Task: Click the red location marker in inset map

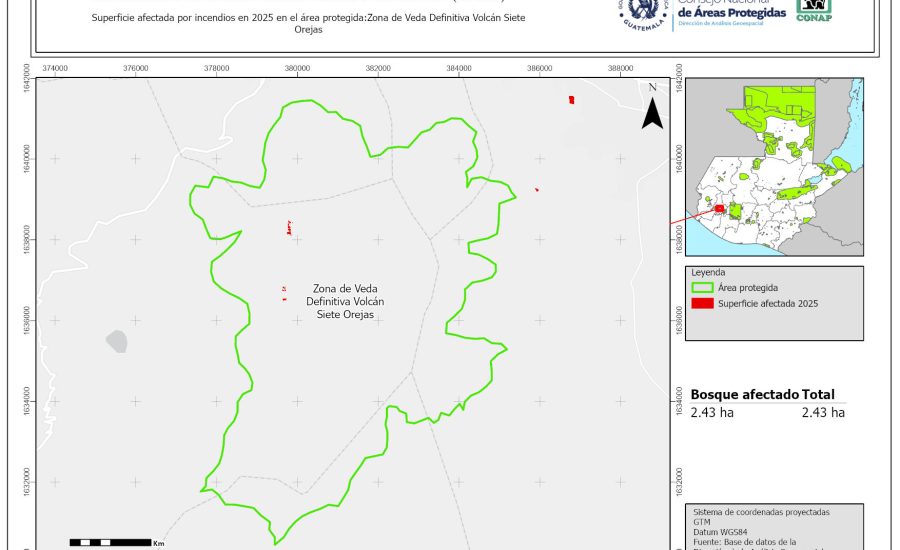Action: pyautogui.click(x=718, y=209)
